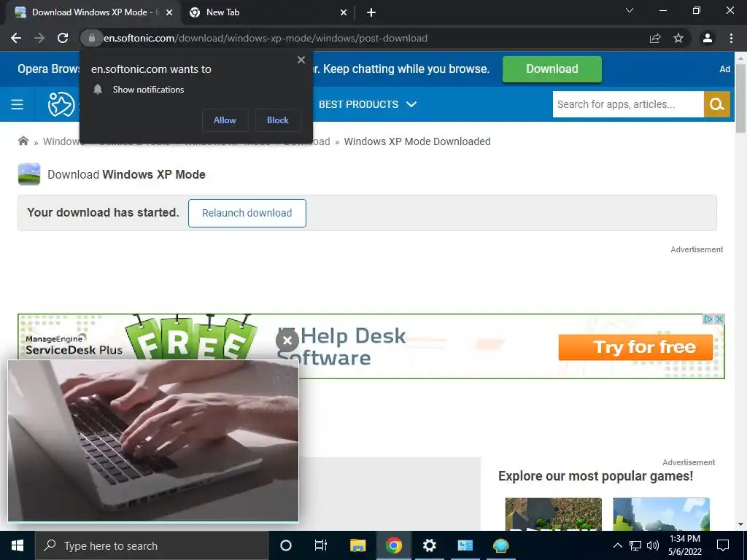Click the Chrome icon on the taskbar

(393, 545)
